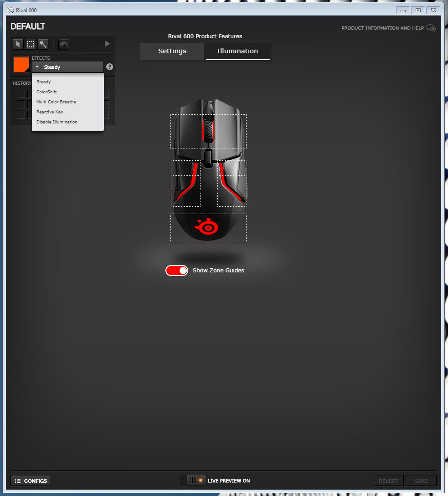This screenshot has width=448, height=496.
Task: Maximize the Rival 600 window
Action: (x=418, y=10)
